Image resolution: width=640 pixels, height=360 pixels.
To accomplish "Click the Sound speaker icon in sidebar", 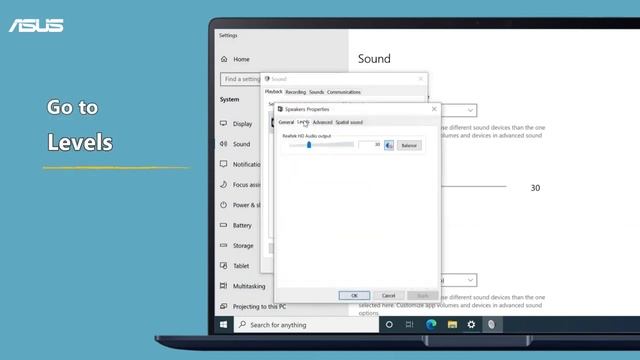I will click(x=223, y=144).
